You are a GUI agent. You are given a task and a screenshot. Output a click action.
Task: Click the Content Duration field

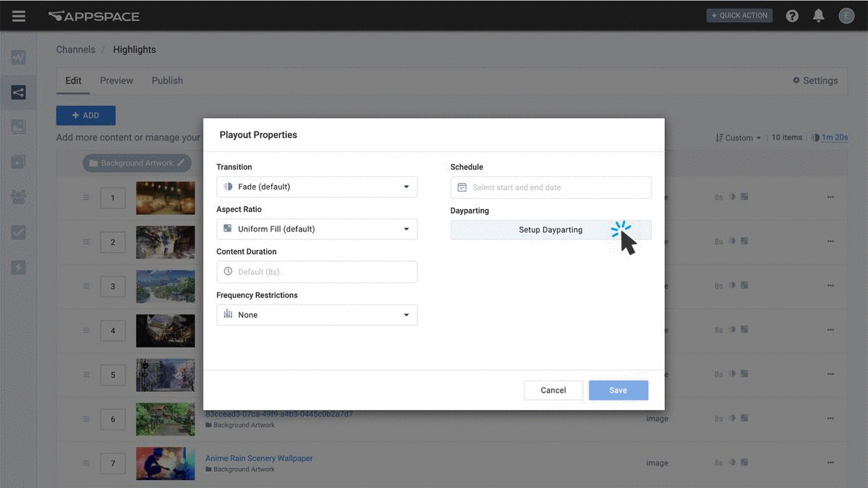point(317,272)
